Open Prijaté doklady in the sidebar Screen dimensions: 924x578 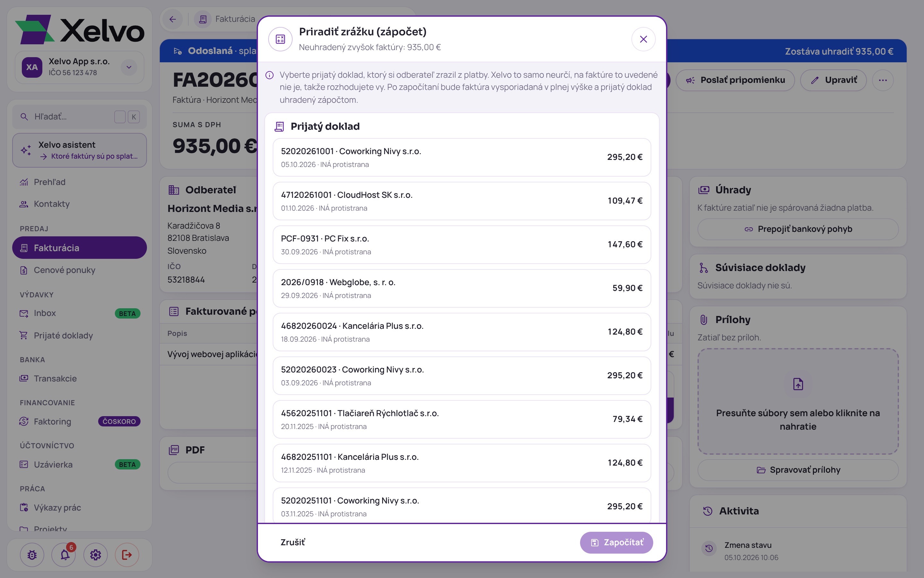click(80, 335)
